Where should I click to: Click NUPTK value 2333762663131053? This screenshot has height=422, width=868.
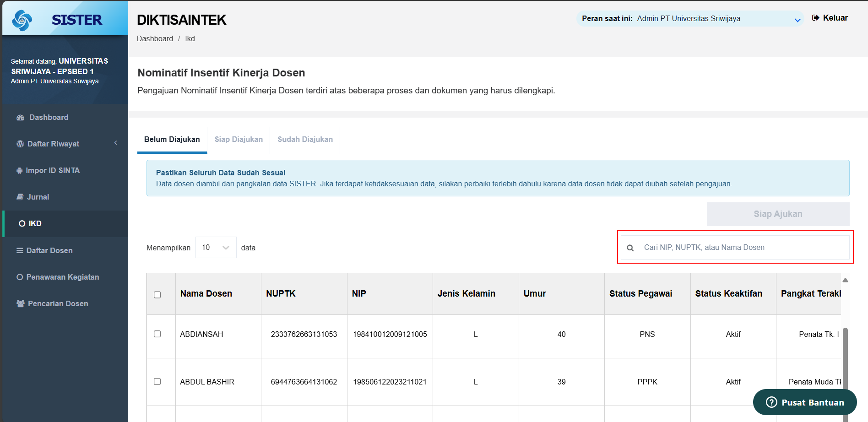tap(304, 334)
